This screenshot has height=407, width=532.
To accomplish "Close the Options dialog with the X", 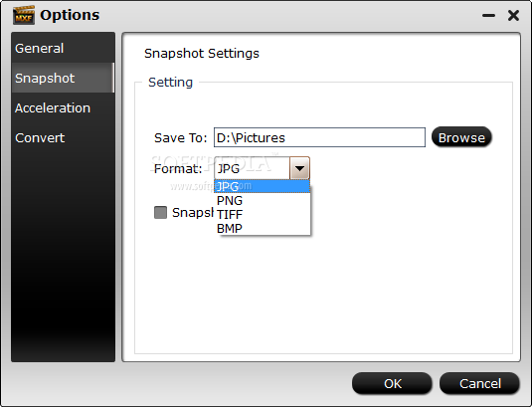I will pyautogui.click(x=513, y=15).
